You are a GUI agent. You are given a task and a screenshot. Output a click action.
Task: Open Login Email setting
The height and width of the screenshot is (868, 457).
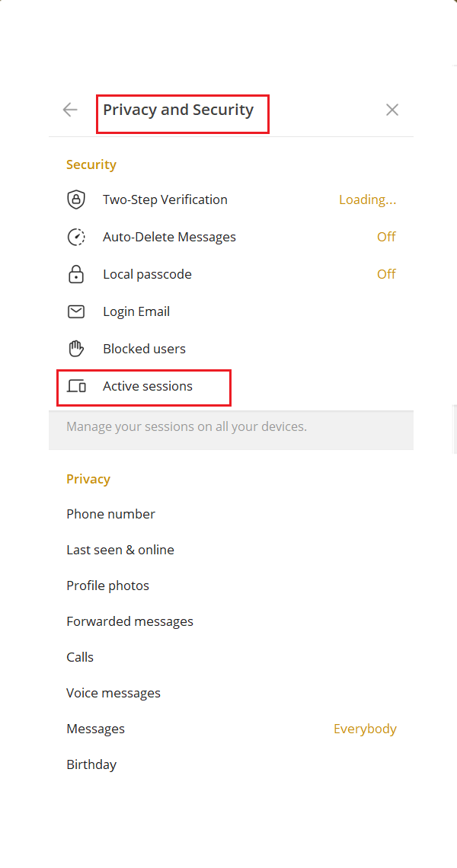tap(231, 311)
